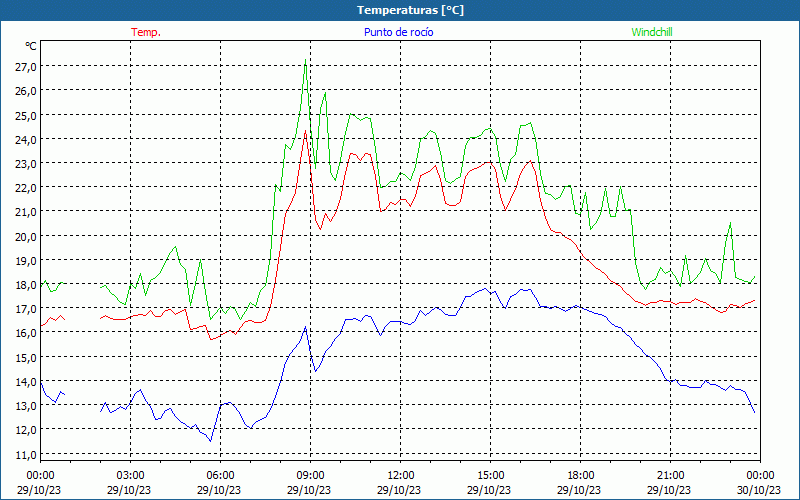Click the '11,0' y-axis value
This screenshot has width=800, height=500.
click(26, 454)
